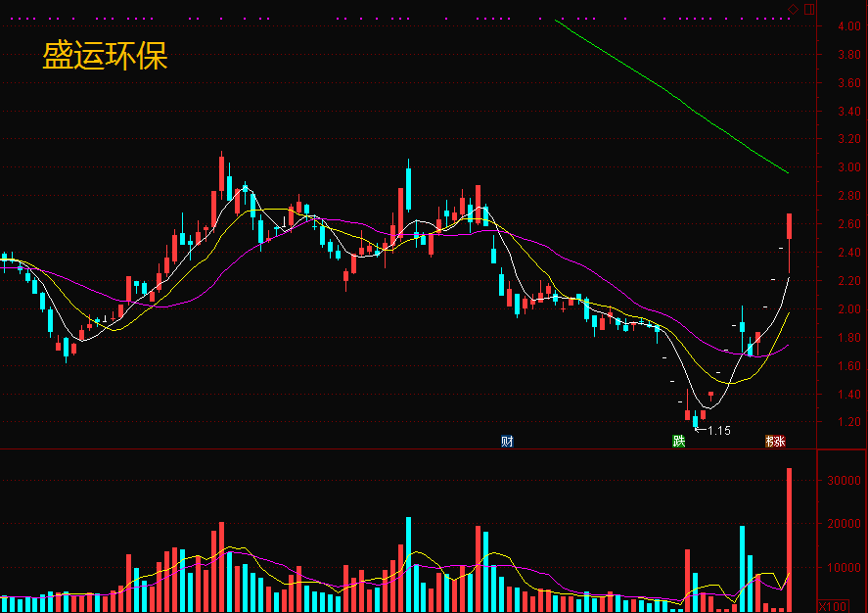
Task: Click the 1.20 price axis label
Action: click(849, 422)
